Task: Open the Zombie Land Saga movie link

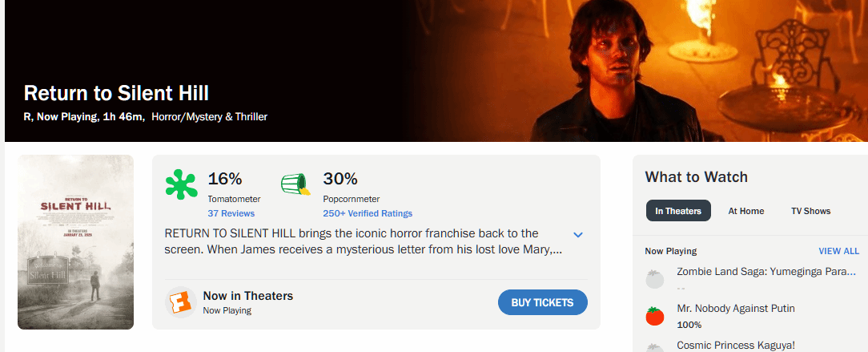Action: coord(766,272)
